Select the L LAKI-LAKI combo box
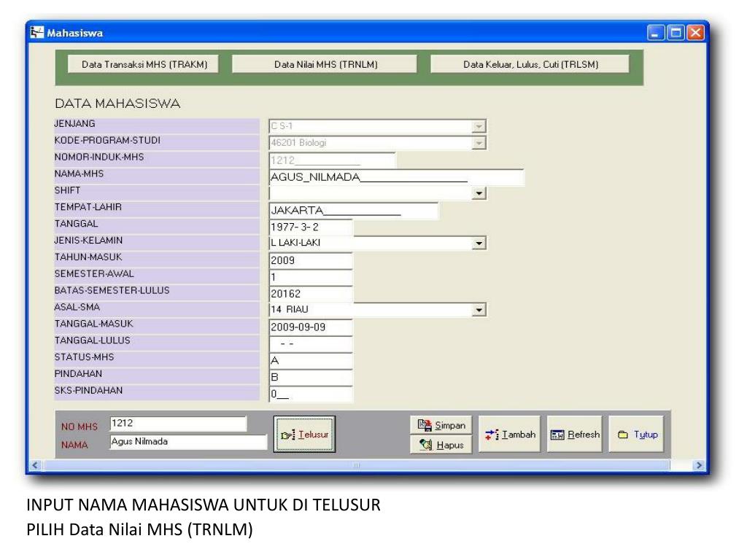The image size is (747, 560). (x=377, y=243)
